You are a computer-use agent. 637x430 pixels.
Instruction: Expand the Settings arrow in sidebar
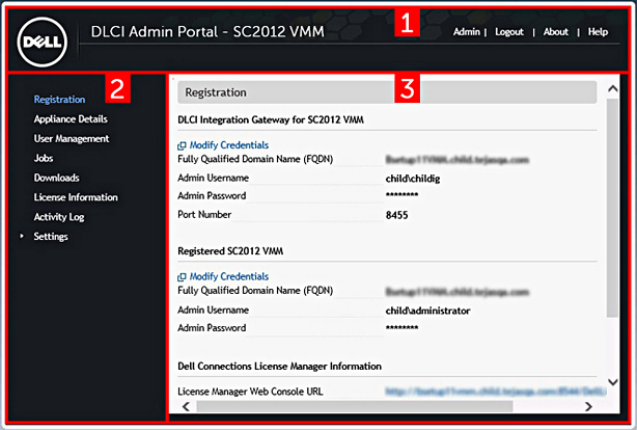click(22, 236)
